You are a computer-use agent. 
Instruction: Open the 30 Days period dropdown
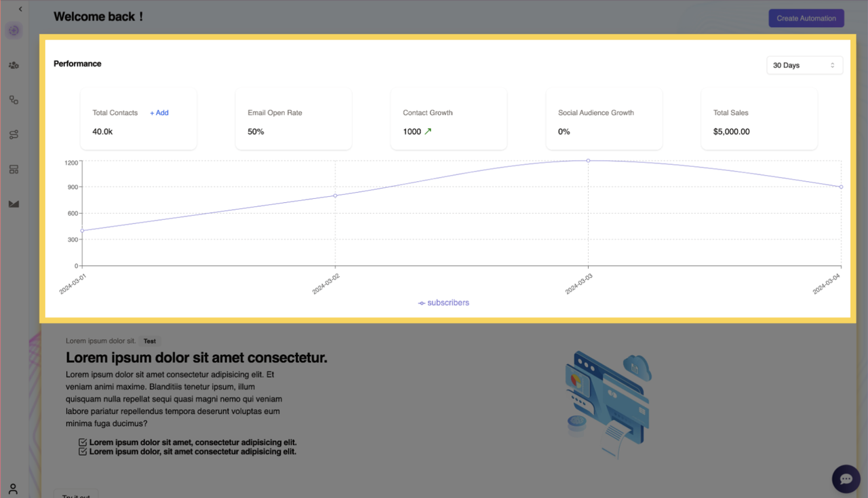pyautogui.click(x=804, y=65)
